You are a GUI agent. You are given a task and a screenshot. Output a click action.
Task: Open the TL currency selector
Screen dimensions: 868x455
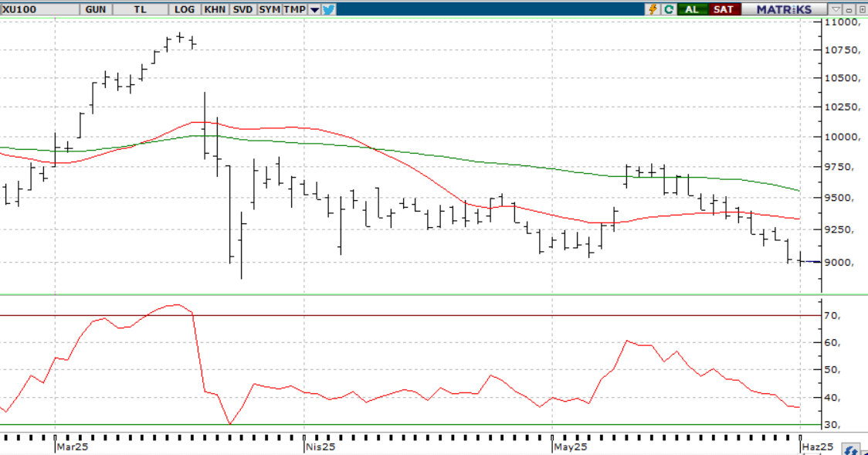point(140,9)
